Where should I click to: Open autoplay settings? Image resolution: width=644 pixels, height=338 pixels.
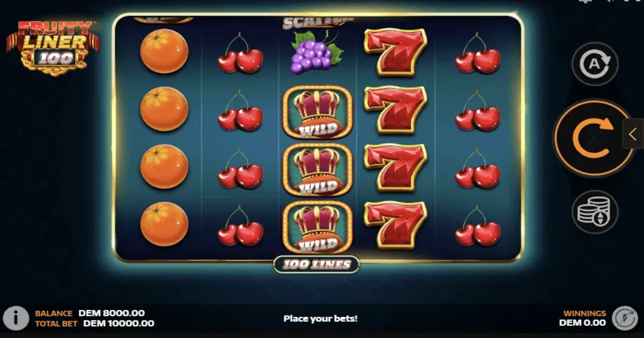(x=595, y=64)
